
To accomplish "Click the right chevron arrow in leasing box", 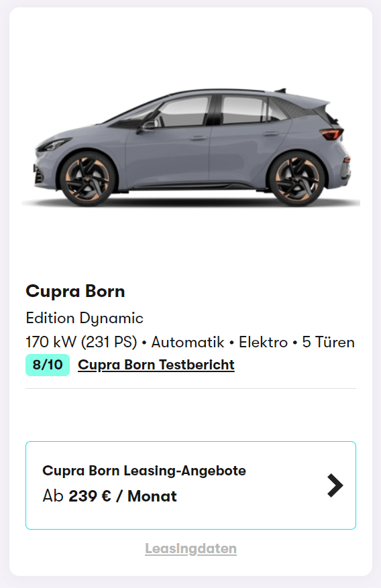I will 335,485.
